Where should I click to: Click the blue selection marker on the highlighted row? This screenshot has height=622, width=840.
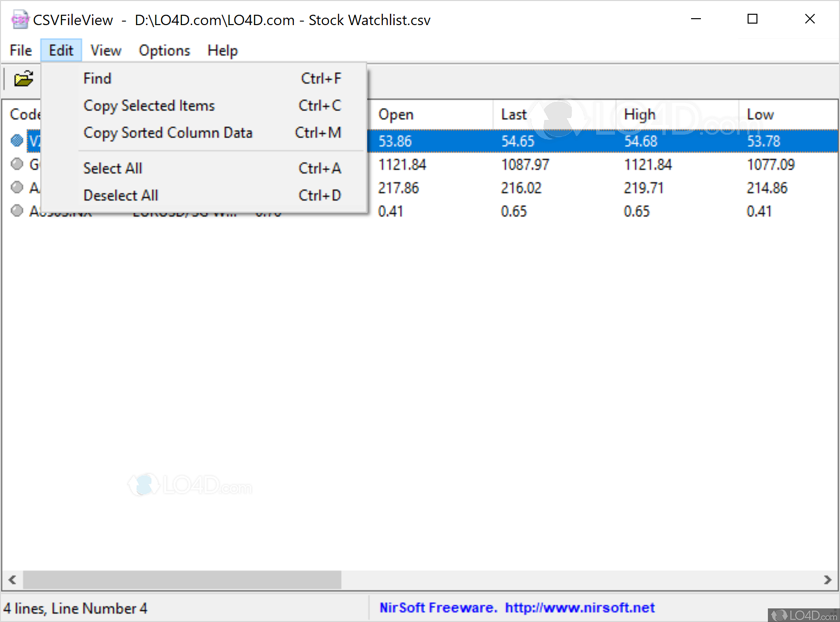pos(17,141)
